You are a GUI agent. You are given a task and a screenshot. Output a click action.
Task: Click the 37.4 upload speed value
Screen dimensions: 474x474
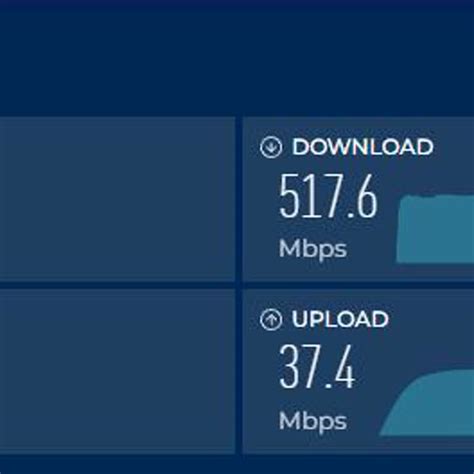tap(317, 367)
